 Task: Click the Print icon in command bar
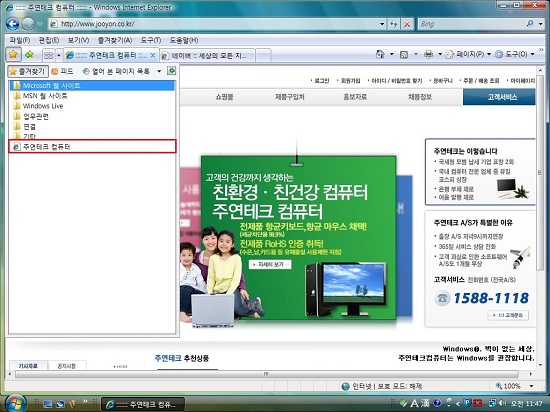click(428, 54)
